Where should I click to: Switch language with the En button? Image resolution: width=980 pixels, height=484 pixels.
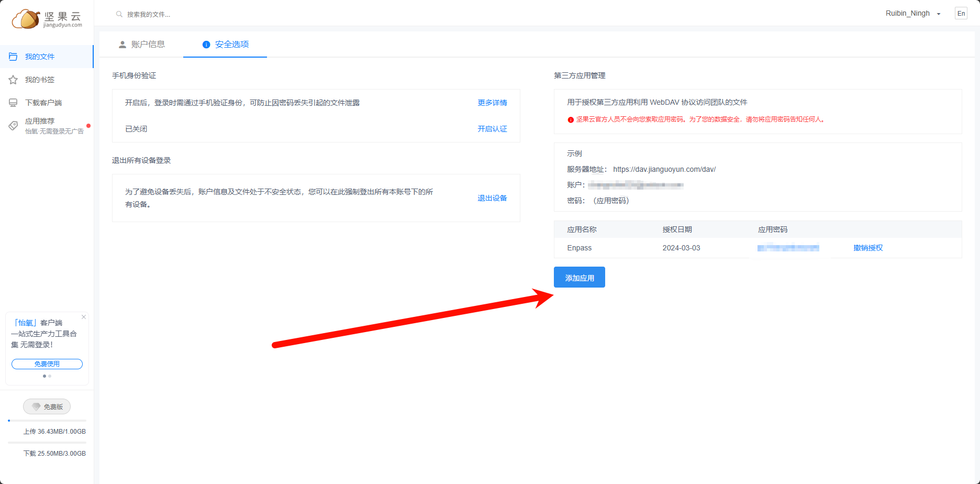pos(961,14)
